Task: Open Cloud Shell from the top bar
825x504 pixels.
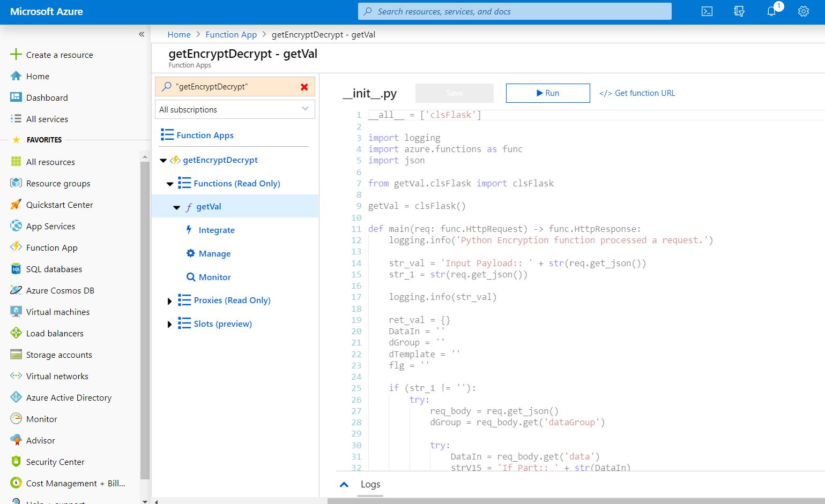Action: click(707, 11)
